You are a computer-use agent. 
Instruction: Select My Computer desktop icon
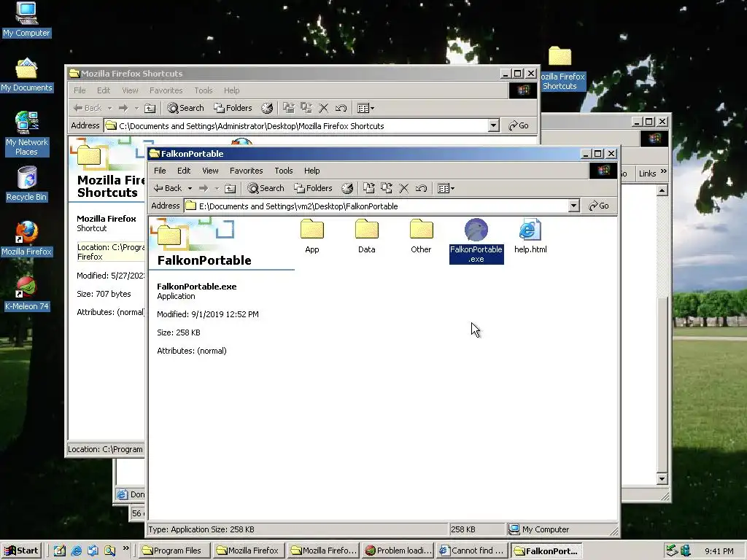26,20
